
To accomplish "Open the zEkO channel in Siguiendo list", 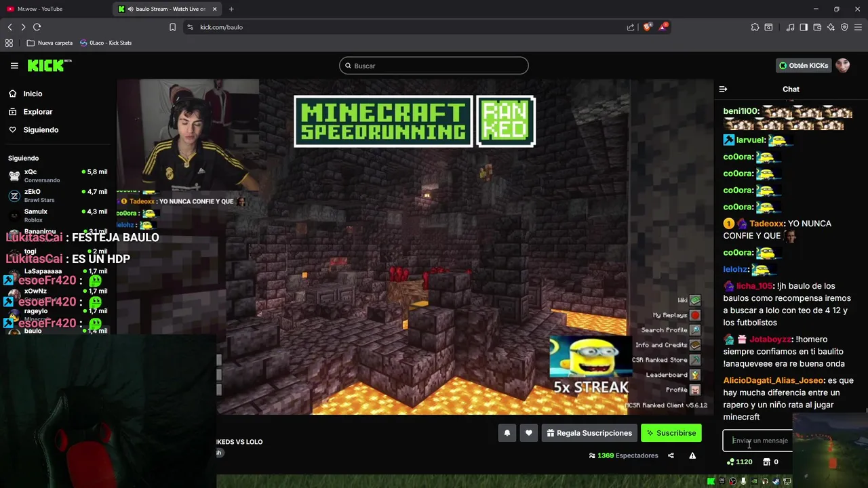I will click(58, 196).
